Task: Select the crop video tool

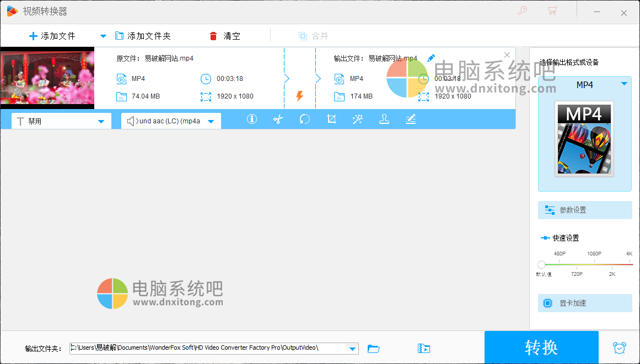Action: coord(331,119)
